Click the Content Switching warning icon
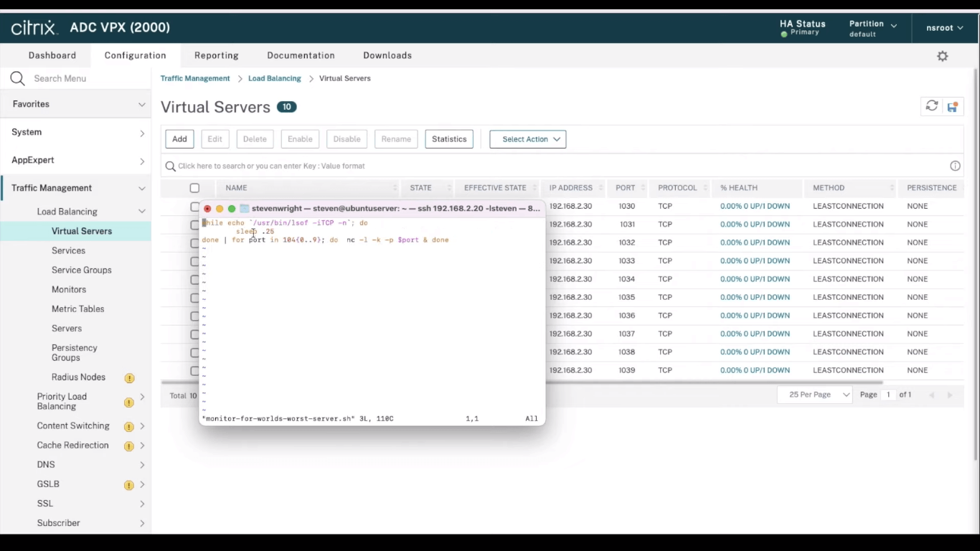 click(129, 427)
